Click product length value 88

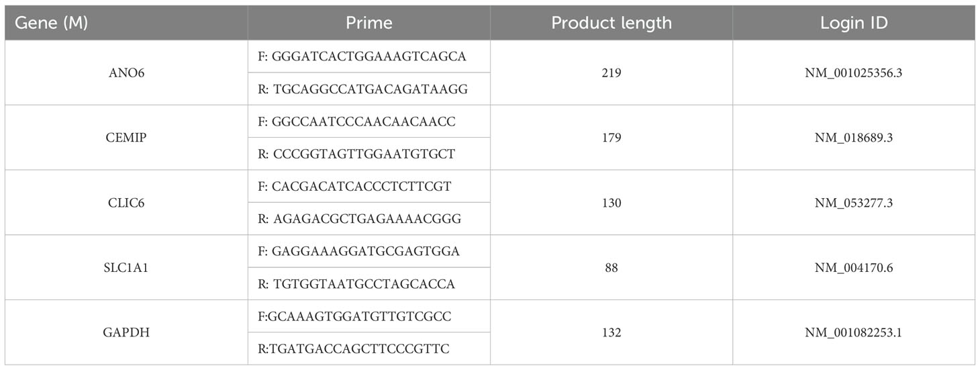click(x=611, y=267)
